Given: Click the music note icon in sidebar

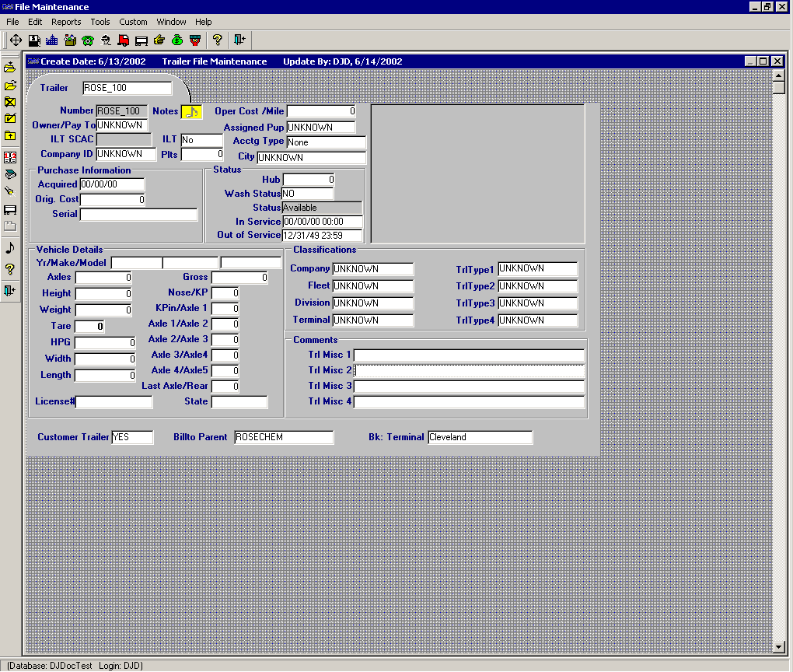Looking at the screenshot, I should click(10, 248).
